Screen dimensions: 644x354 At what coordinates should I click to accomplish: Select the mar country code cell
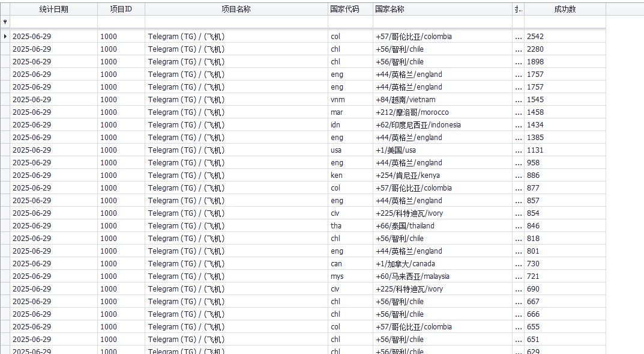click(351, 112)
